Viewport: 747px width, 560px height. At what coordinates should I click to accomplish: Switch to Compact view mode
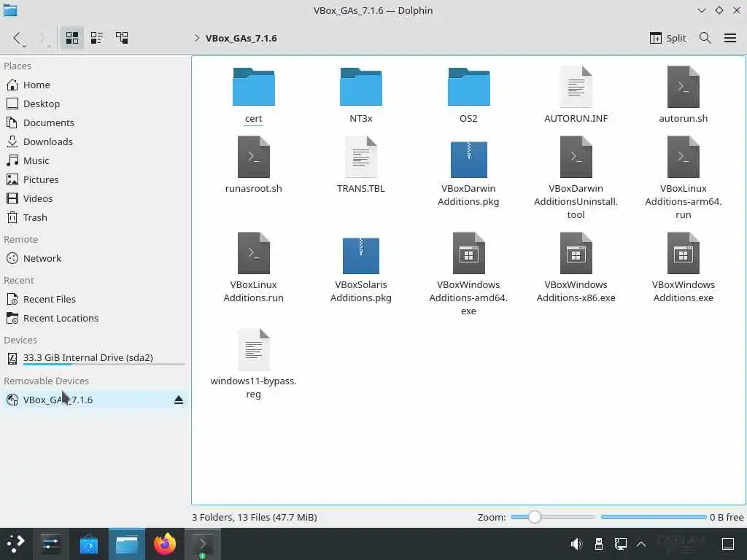pyautogui.click(x=97, y=38)
